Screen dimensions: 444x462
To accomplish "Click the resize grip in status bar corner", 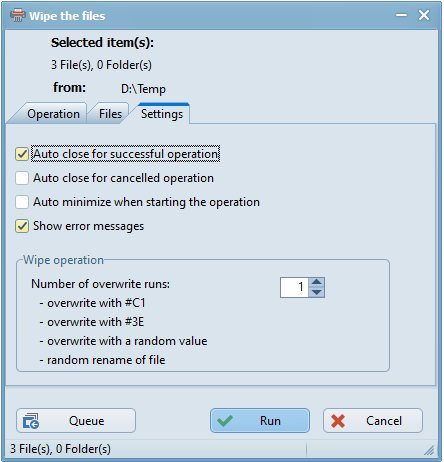I will (429, 450).
